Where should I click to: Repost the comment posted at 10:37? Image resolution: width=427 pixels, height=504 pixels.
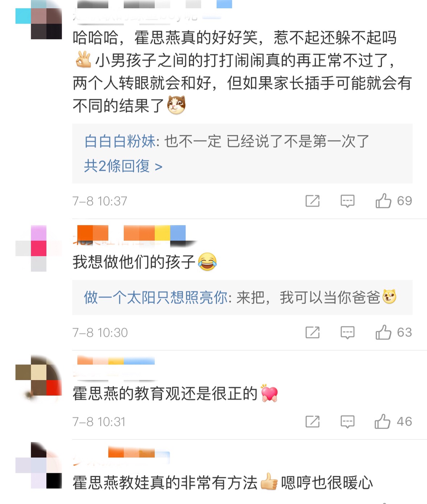coord(312,201)
